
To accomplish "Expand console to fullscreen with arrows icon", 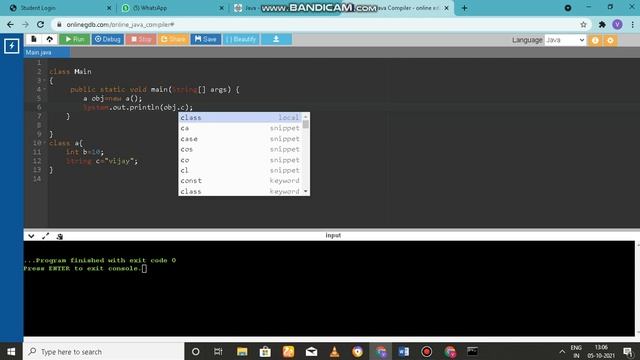I will [x=45, y=236].
